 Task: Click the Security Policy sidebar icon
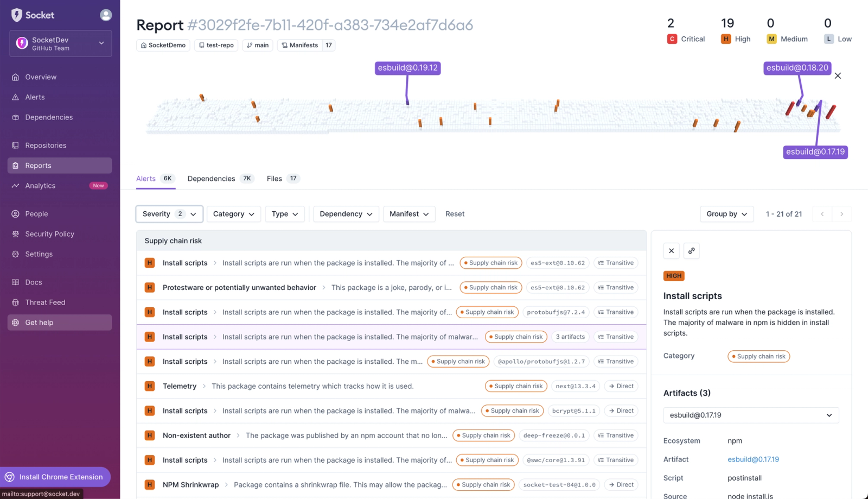tap(15, 234)
